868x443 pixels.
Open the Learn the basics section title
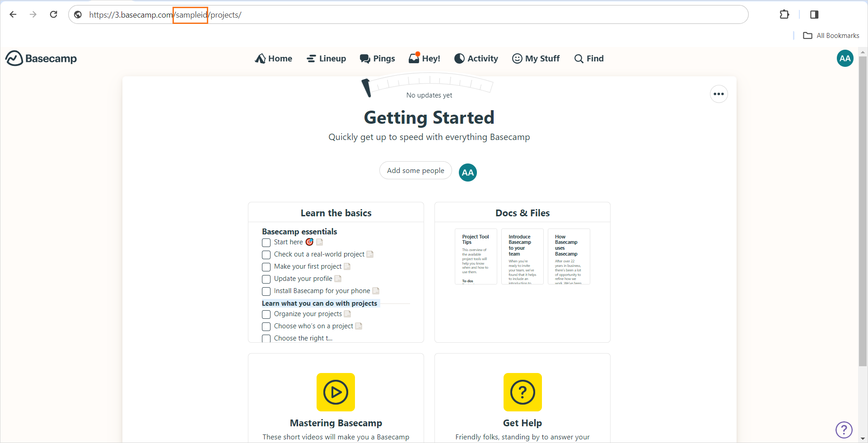(x=336, y=213)
